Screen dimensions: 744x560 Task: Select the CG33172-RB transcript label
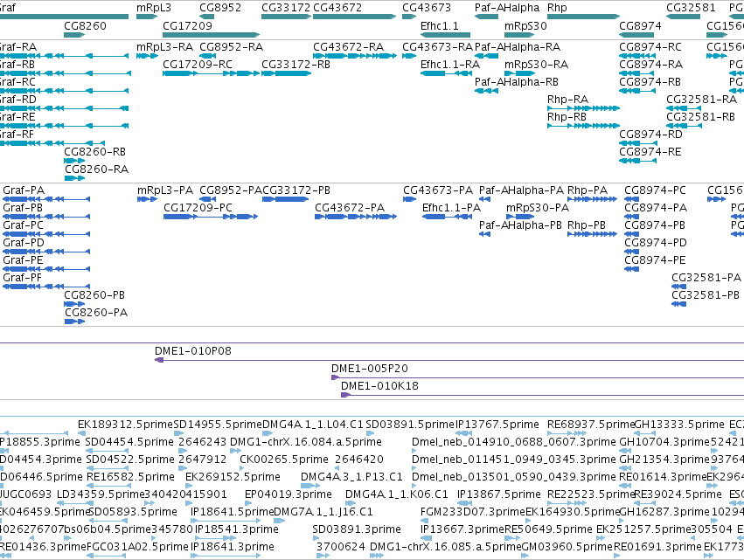coord(296,65)
